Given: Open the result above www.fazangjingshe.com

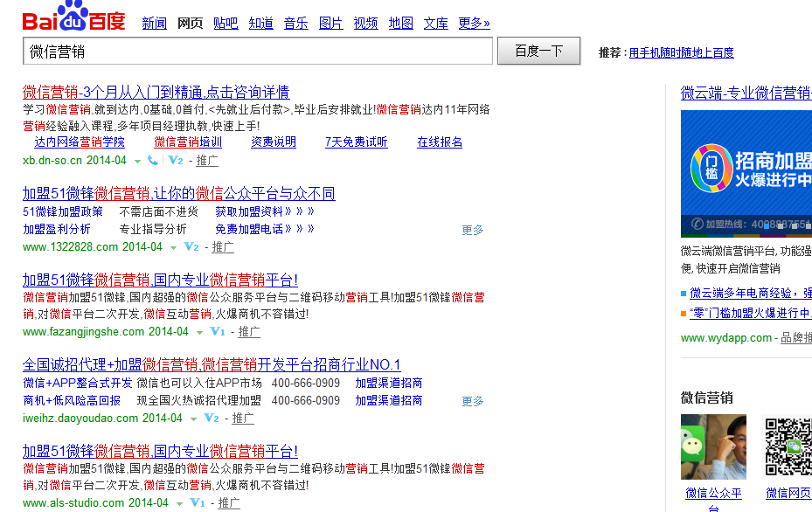Looking at the screenshot, I should pos(160,280).
